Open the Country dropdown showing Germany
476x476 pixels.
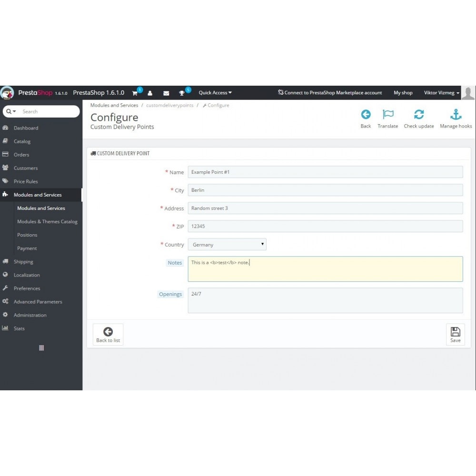coord(227,244)
